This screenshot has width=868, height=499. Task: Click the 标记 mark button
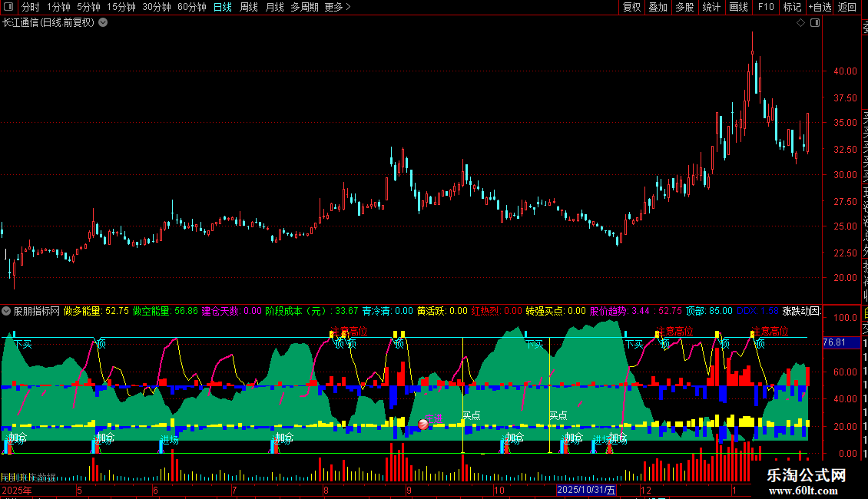[792, 7]
